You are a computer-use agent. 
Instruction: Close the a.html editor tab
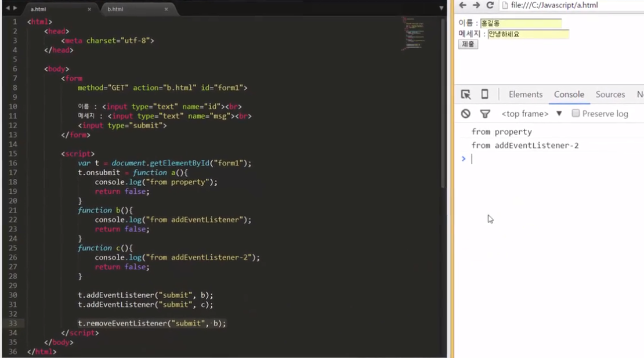[x=89, y=9]
